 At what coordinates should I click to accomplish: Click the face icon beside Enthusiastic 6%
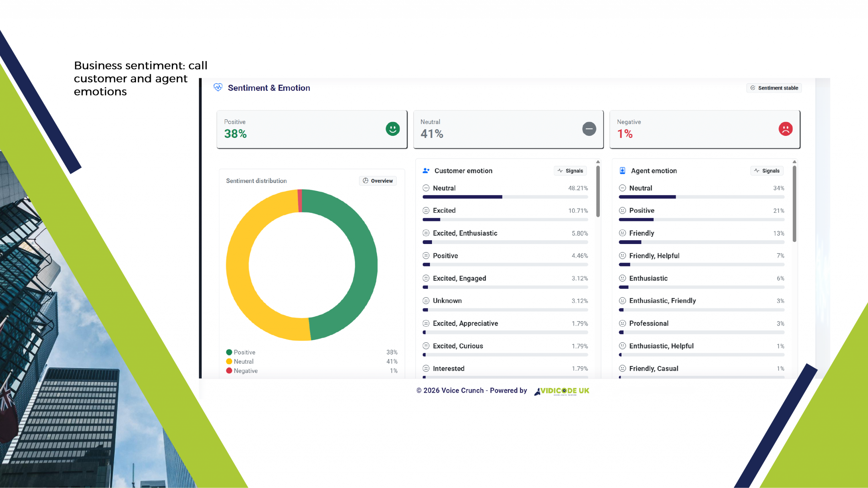click(622, 278)
